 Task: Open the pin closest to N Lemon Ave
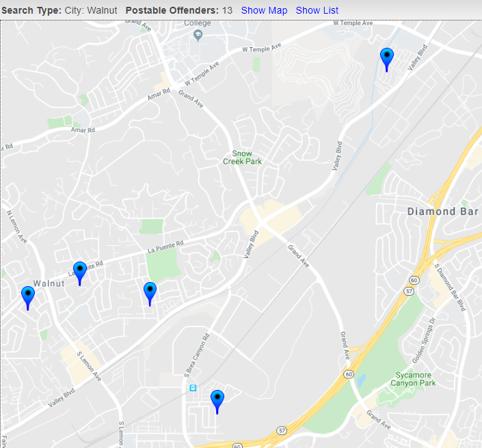27,296
